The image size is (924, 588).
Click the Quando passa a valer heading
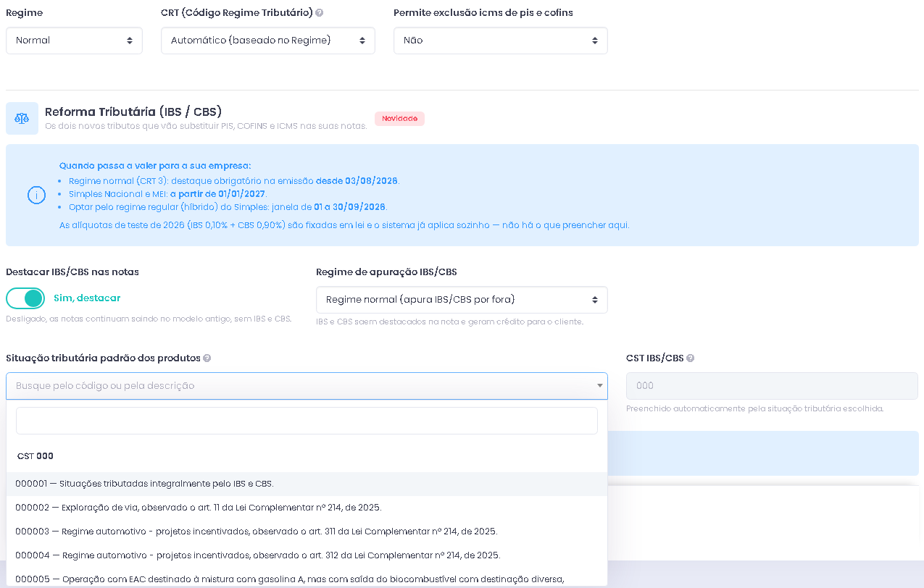click(155, 166)
